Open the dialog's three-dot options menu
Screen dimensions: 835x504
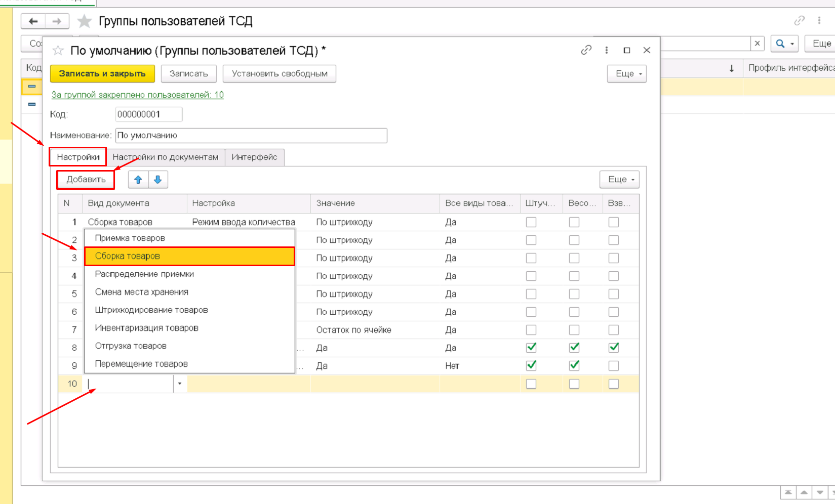pyautogui.click(x=606, y=50)
